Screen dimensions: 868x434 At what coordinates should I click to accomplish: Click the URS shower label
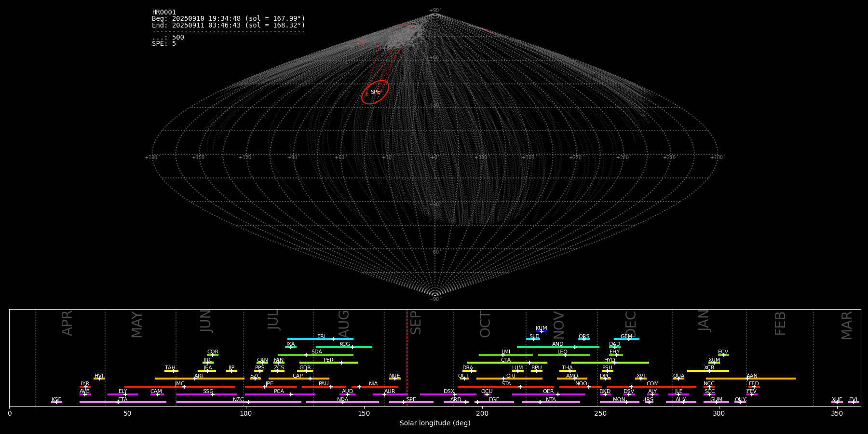click(x=648, y=400)
